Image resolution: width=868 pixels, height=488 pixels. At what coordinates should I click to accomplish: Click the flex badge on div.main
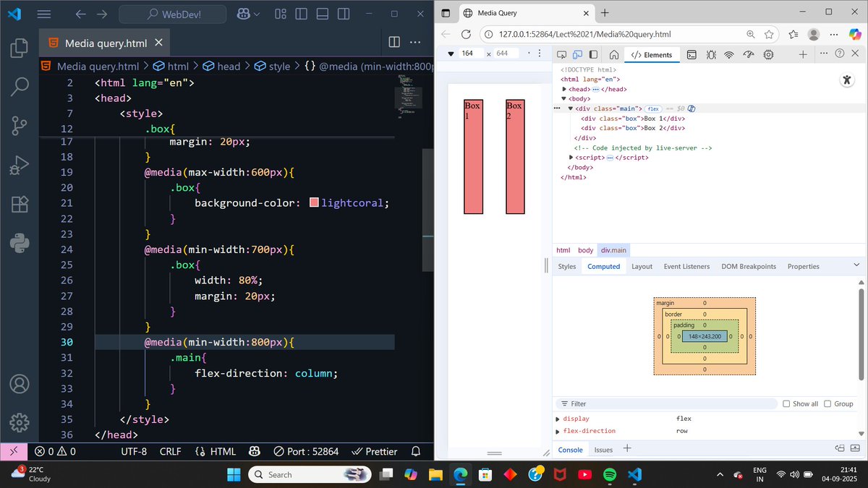(653, 108)
